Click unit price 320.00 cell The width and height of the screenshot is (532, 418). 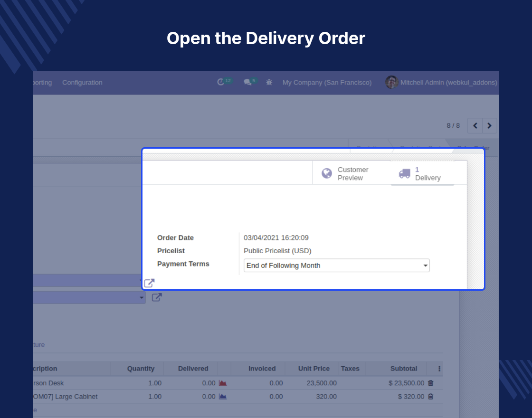tap(326, 397)
